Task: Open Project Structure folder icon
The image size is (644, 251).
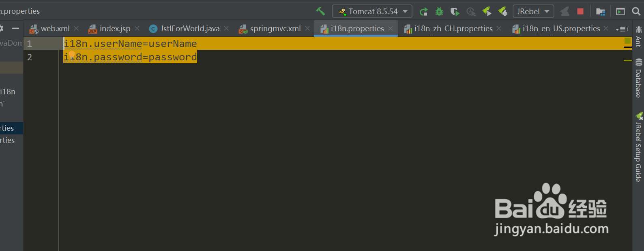Action: (x=601, y=12)
